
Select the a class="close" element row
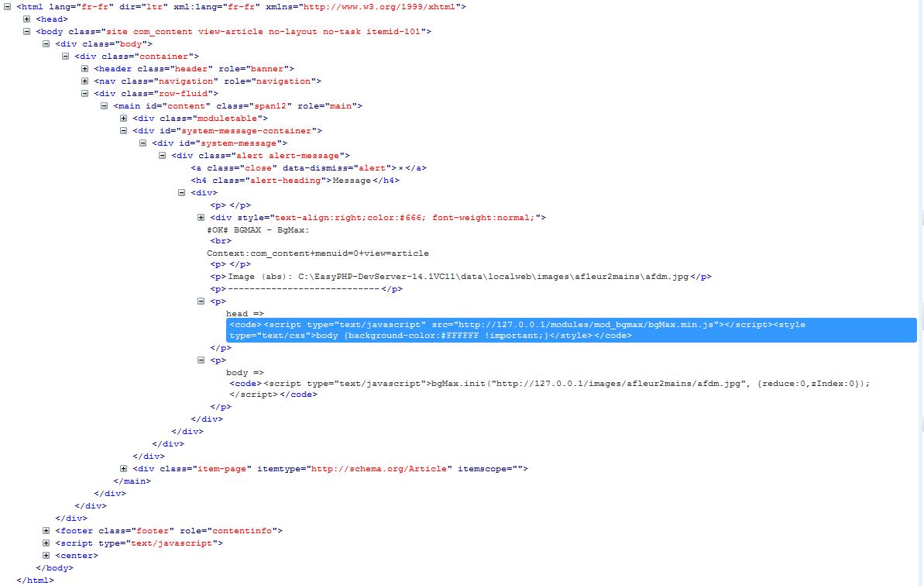(x=308, y=168)
